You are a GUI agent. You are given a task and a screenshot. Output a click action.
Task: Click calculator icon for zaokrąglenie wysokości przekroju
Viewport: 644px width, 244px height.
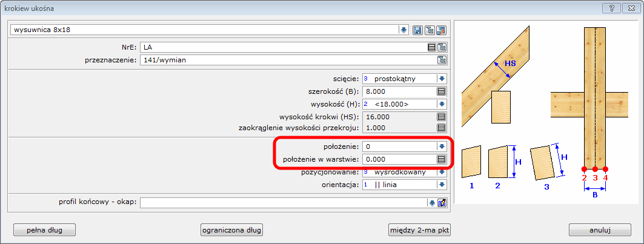click(442, 128)
